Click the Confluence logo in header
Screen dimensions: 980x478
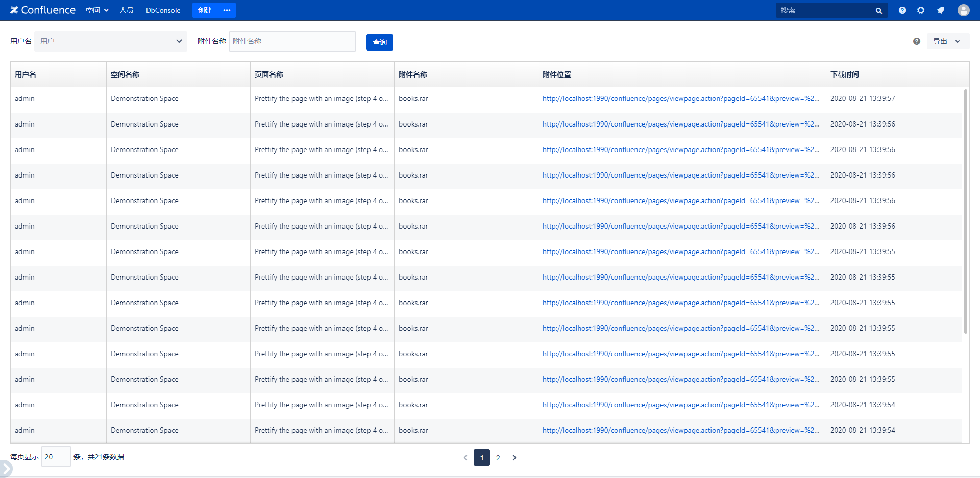(43, 10)
